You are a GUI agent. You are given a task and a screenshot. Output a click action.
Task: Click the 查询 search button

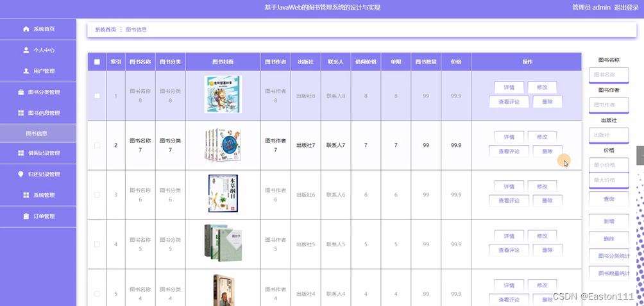coord(609,199)
